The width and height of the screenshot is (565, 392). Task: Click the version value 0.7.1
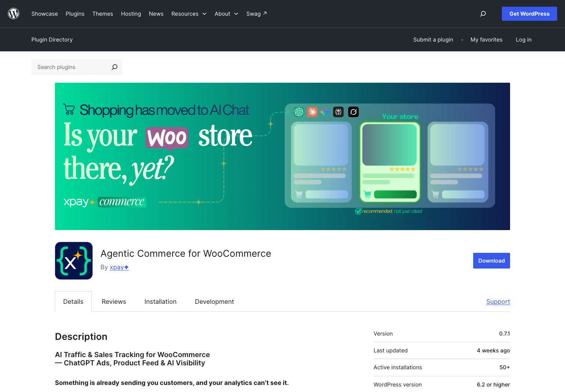pos(505,334)
